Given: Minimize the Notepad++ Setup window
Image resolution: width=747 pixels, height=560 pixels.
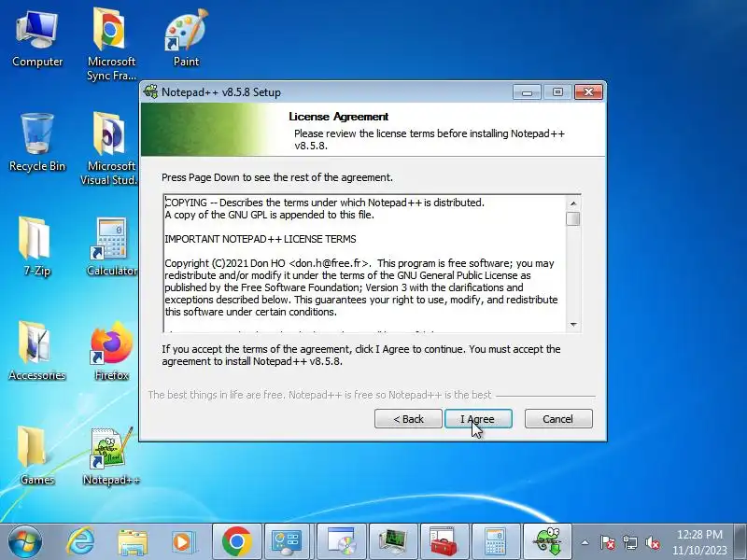Looking at the screenshot, I should (527, 91).
